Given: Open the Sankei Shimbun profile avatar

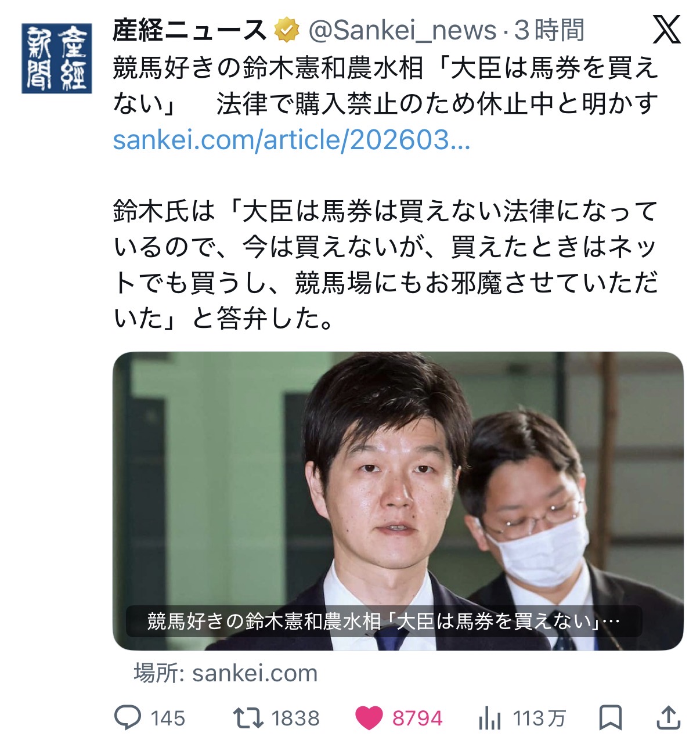Looking at the screenshot, I should (x=57, y=58).
